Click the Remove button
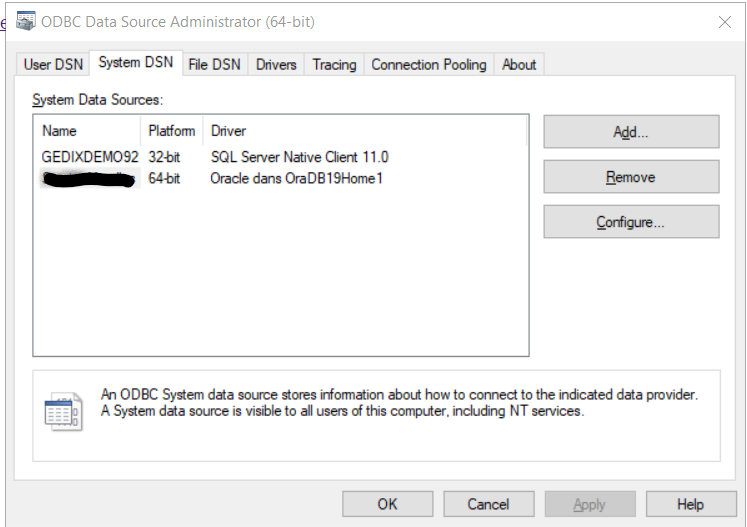 630,177
